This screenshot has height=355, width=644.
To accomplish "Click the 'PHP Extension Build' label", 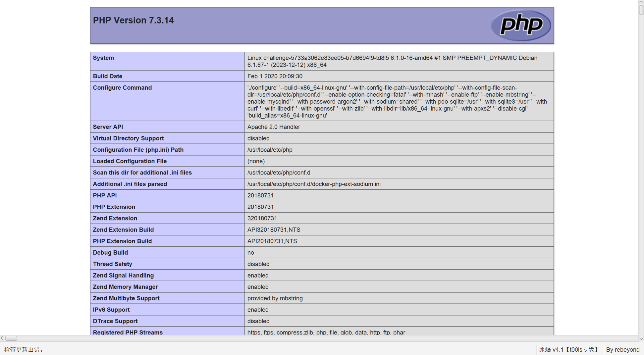I will tap(122, 241).
